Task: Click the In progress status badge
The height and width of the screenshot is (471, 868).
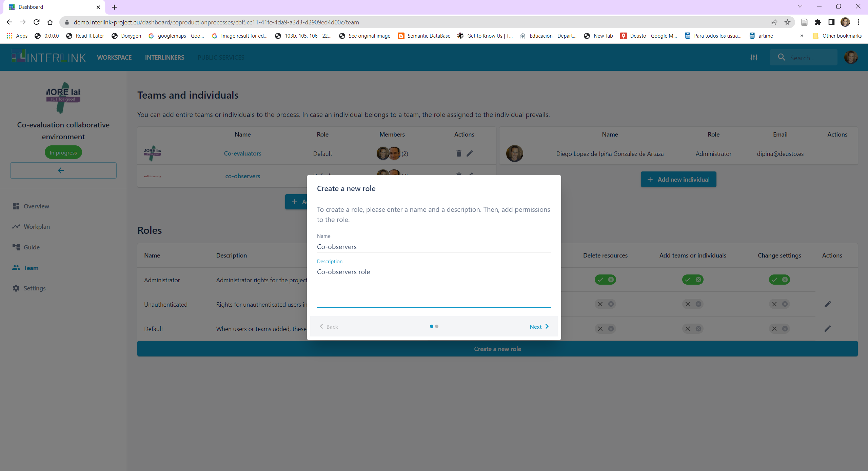Action: coord(64,153)
